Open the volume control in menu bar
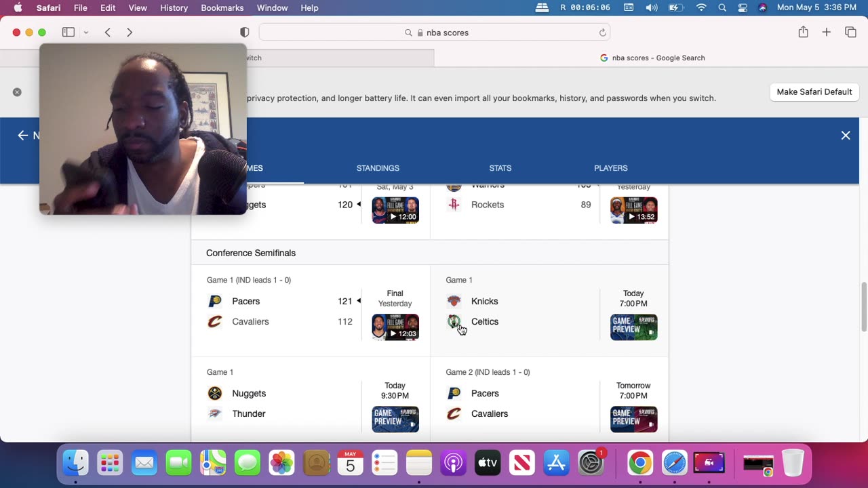The height and width of the screenshot is (488, 868). tap(652, 7)
